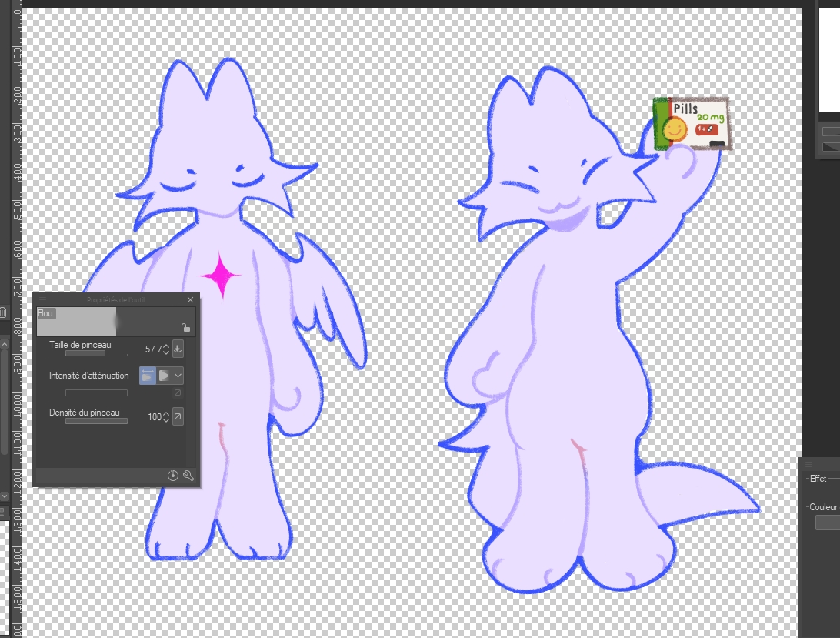Open sub tool details with the wrench icon
Viewport: 840px width, 638px height.
(188, 476)
